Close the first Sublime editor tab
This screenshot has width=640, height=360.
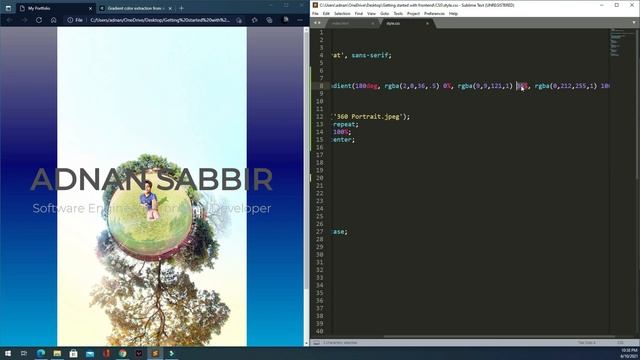(x=373, y=23)
